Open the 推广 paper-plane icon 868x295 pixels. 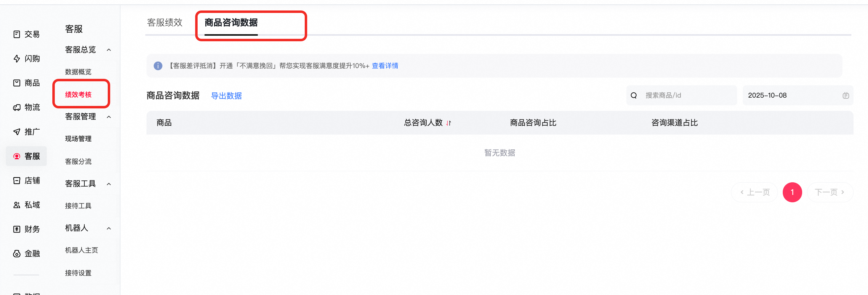(17, 132)
